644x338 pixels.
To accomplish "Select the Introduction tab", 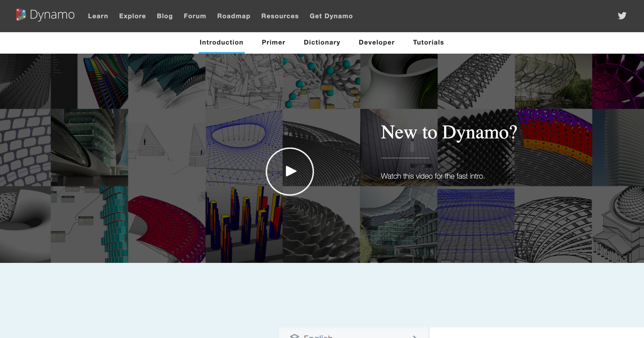I will (221, 42).
